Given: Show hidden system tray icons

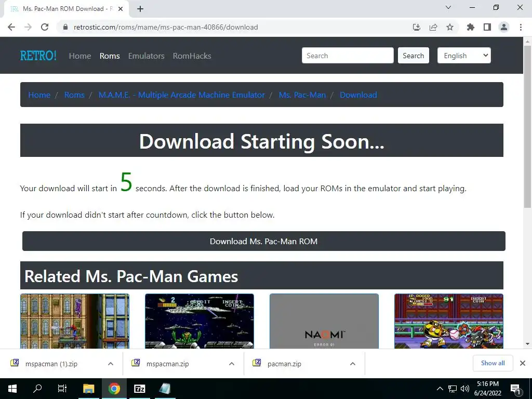Looking at the screenshot, I should click(x=440, y=389).
